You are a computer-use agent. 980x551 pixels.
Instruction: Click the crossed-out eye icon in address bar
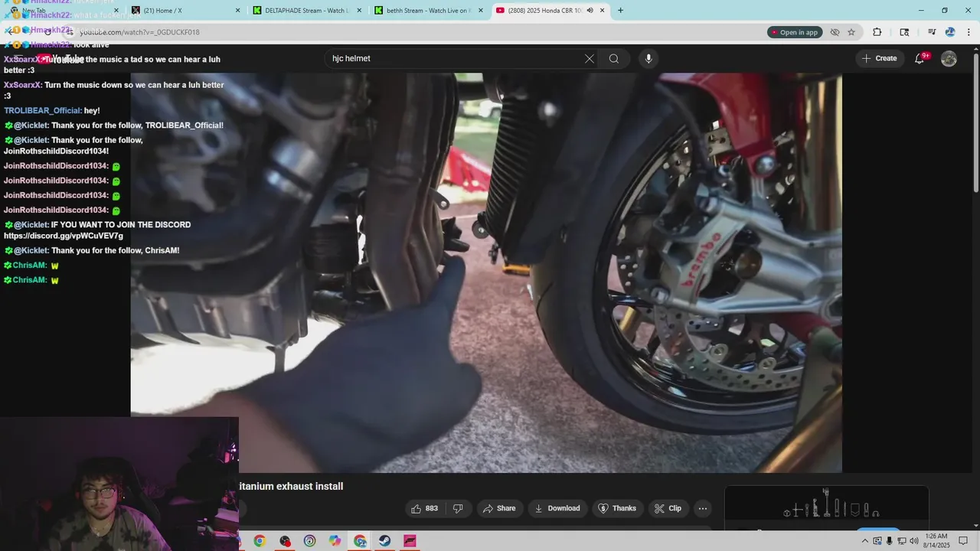835,32
